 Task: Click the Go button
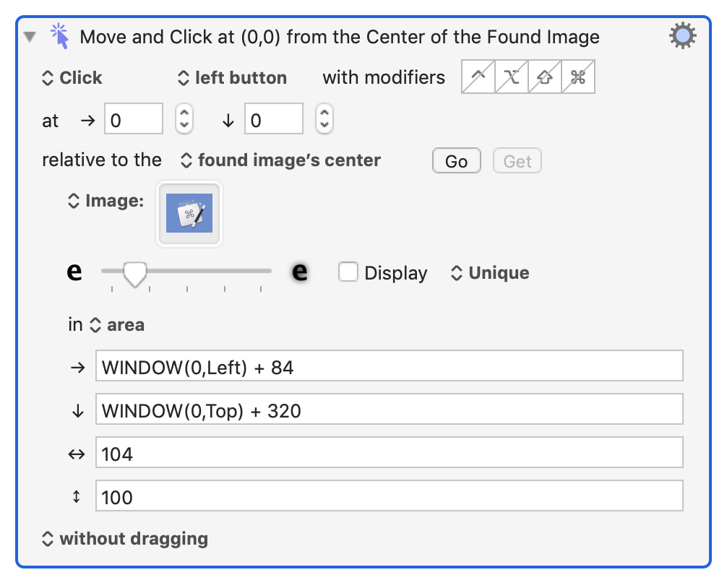coord(456,160)
